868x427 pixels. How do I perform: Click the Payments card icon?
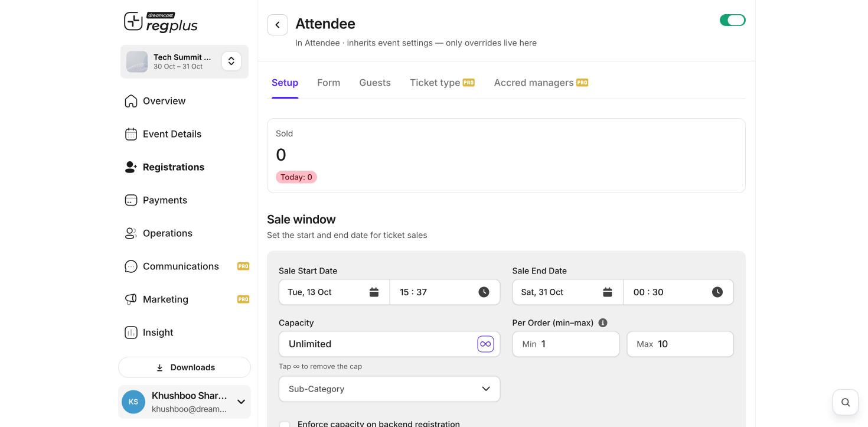131,200
